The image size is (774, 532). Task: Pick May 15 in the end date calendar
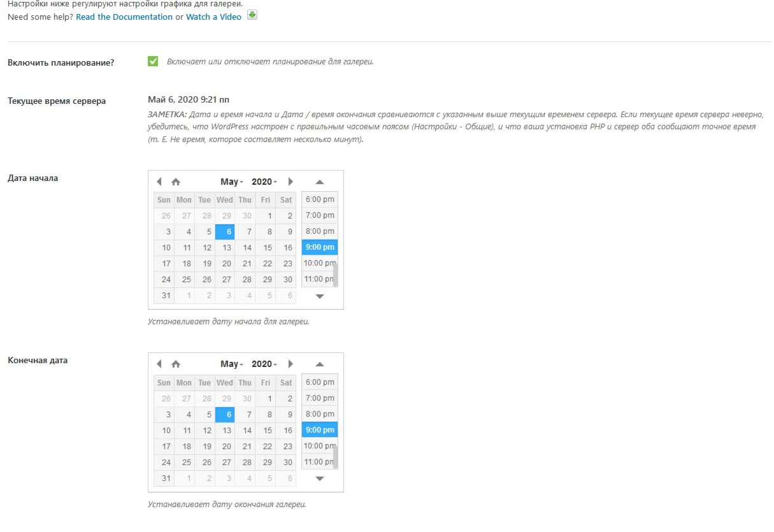tap(268, 430)
